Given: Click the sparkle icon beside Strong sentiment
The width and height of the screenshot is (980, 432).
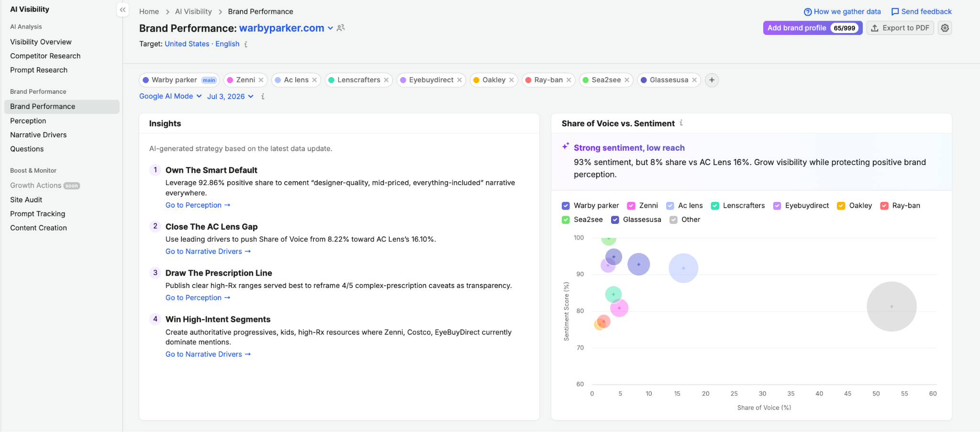Looking at the screenshot, I should point(566,146).
